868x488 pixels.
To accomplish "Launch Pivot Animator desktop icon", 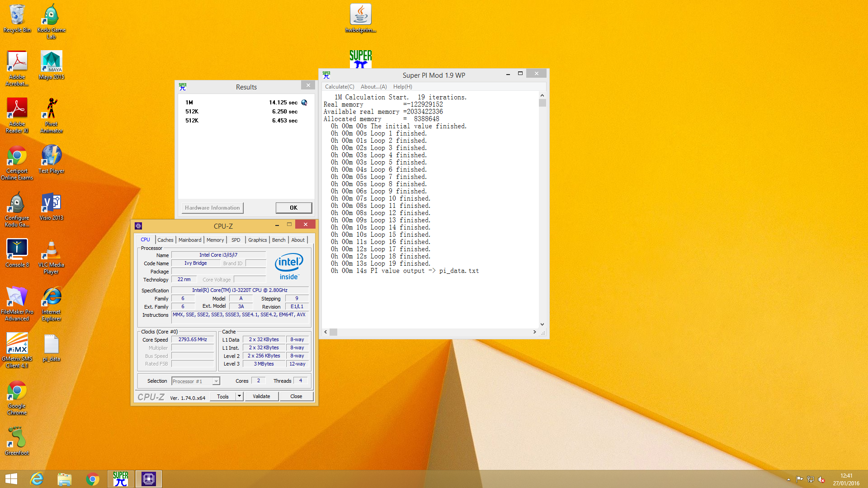I will tap(52, 115).
